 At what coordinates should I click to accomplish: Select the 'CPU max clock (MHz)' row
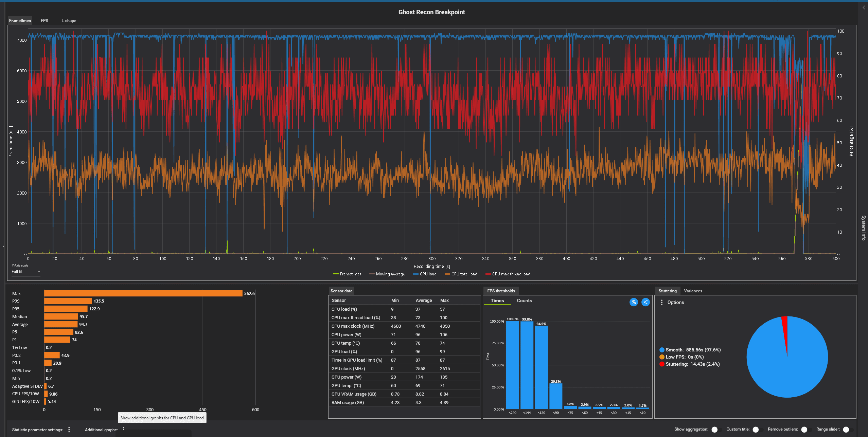point(404,326)
